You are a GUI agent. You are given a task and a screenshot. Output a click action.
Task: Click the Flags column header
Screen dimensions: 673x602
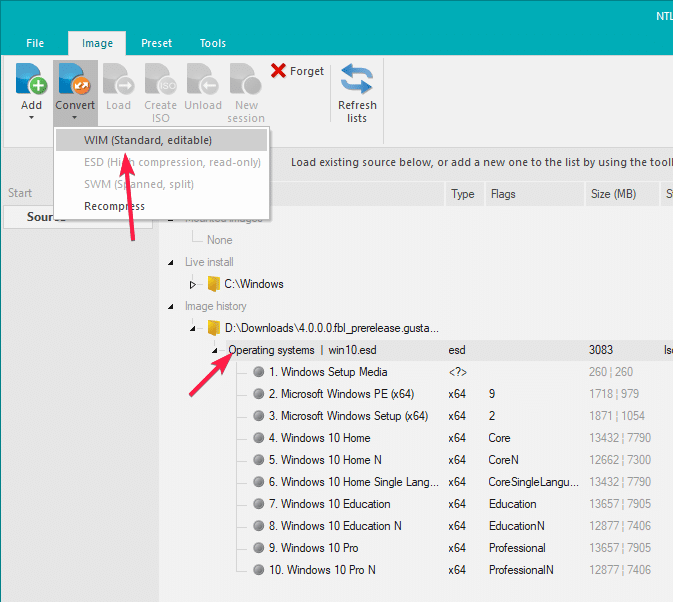(x=534, y=194)
